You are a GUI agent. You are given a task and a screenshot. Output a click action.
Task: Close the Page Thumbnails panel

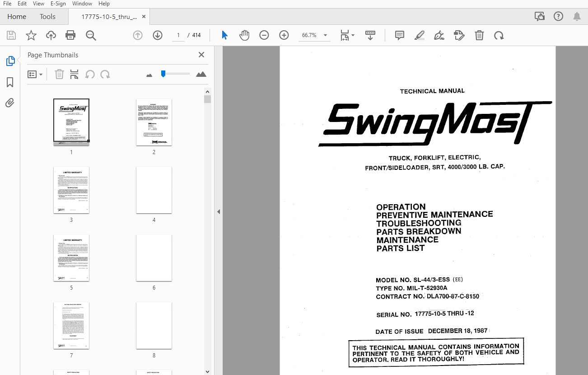click(201, 55)
